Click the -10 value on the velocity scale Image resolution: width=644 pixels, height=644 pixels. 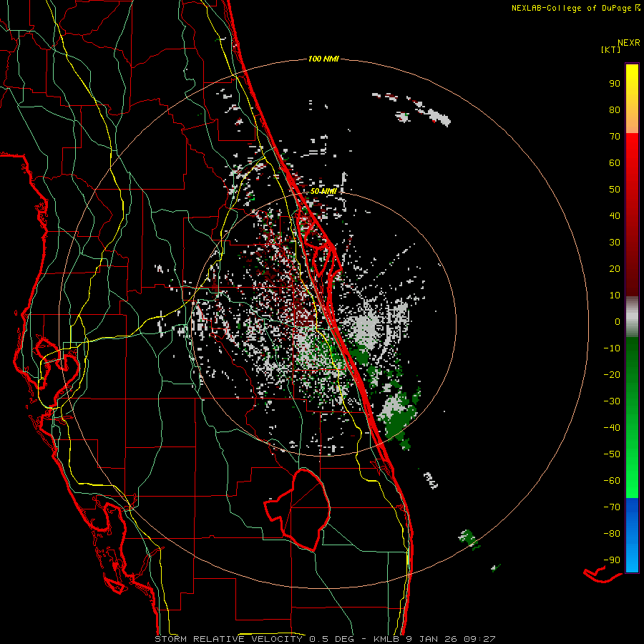coord(612,348)
